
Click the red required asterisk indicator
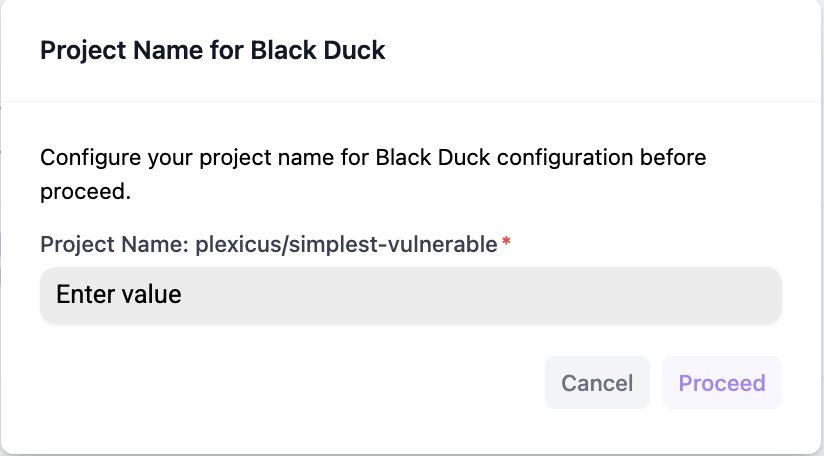click(506, 243)
